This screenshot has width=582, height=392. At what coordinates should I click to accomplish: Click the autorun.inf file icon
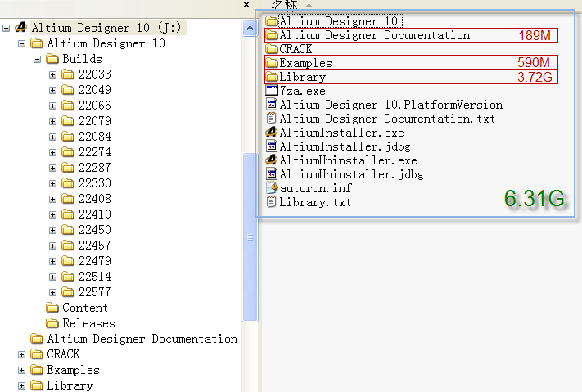click(272, 188)
